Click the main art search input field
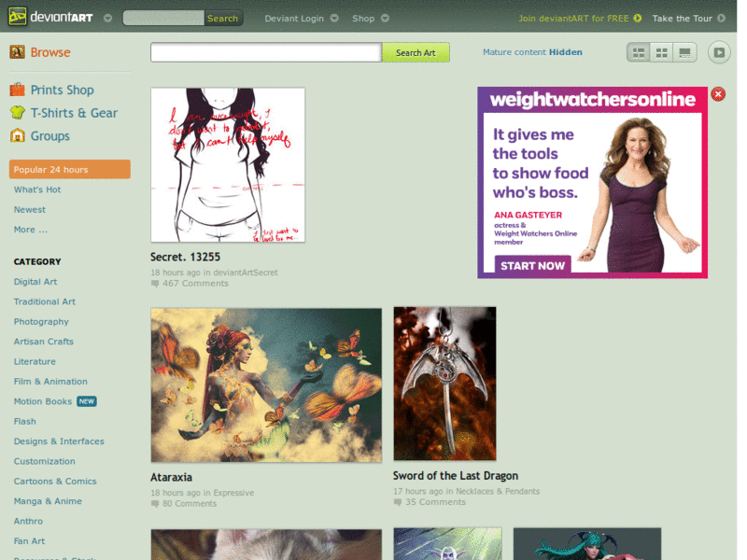Image resolution: width=747 pixels, height=560 pixels. [266, 52]
